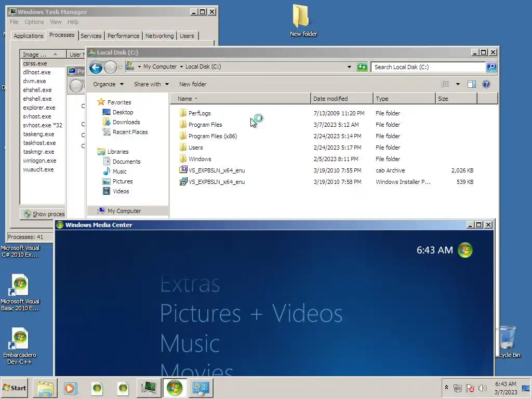Switch to the Services tab

91,36
